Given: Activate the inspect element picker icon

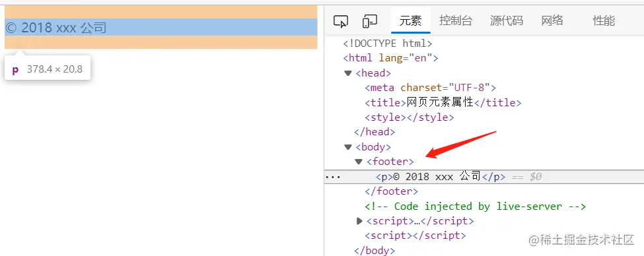Looking at the screenshot, I should click(x=340, y=21).
